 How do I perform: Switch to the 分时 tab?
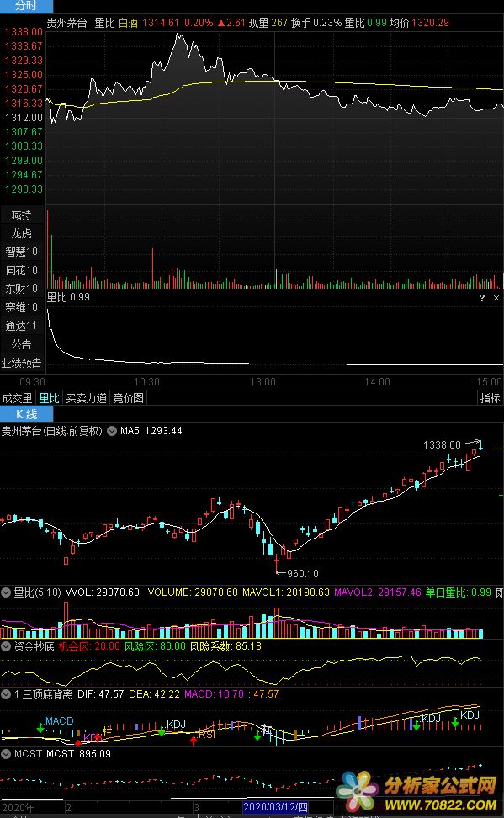(x=26, y=6)
